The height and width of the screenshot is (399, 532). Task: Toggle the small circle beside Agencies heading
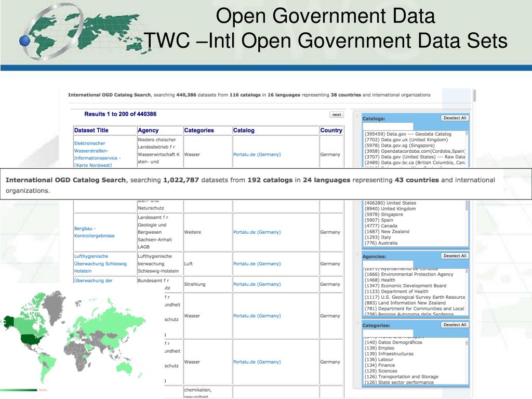(x=357, y=254)
